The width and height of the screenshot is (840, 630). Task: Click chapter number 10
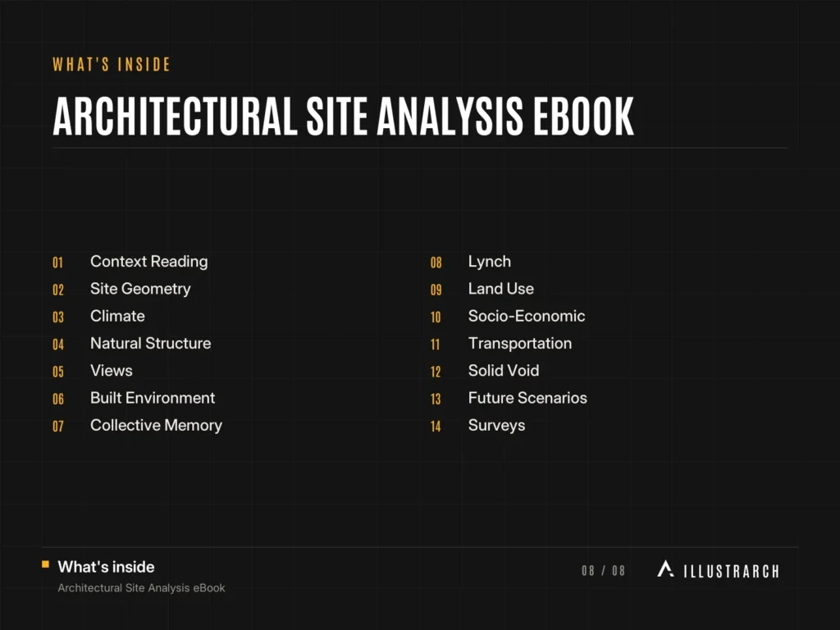pyautogui.click(x=436, y=317)
